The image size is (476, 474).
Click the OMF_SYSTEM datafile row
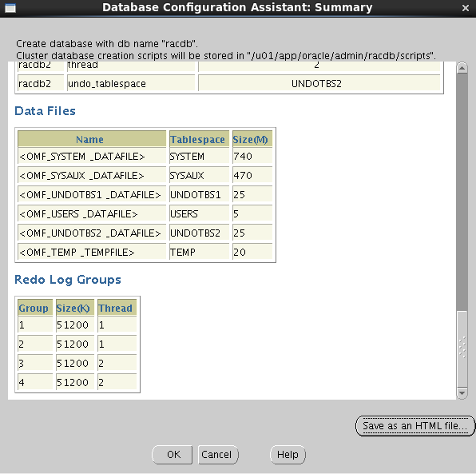145,156
